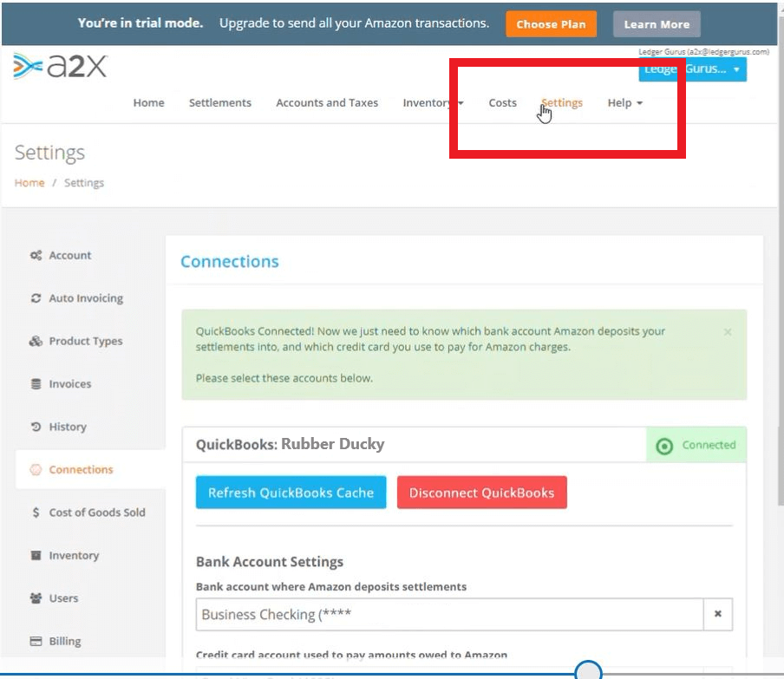Click the Users group icon
The image size is (784, 679).
[36, 598]
